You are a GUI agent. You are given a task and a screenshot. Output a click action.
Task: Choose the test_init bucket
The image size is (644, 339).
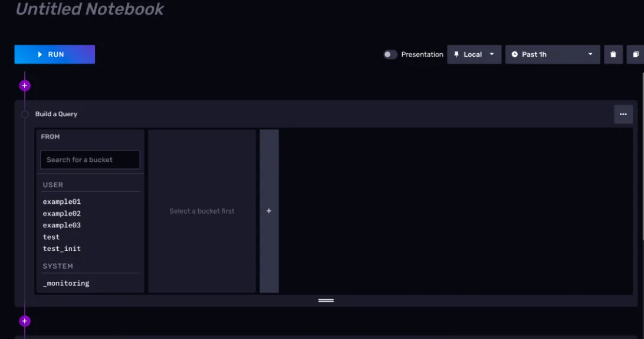[62, 249]
